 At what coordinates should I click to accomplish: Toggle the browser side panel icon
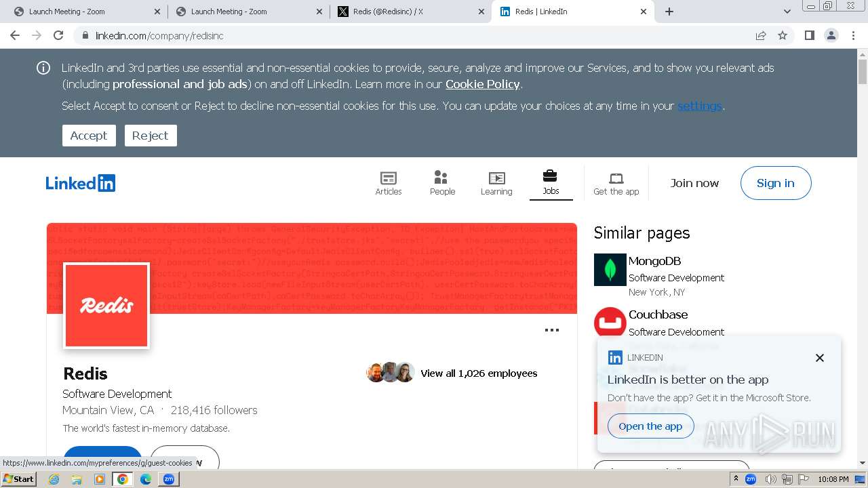coord(810,35)
